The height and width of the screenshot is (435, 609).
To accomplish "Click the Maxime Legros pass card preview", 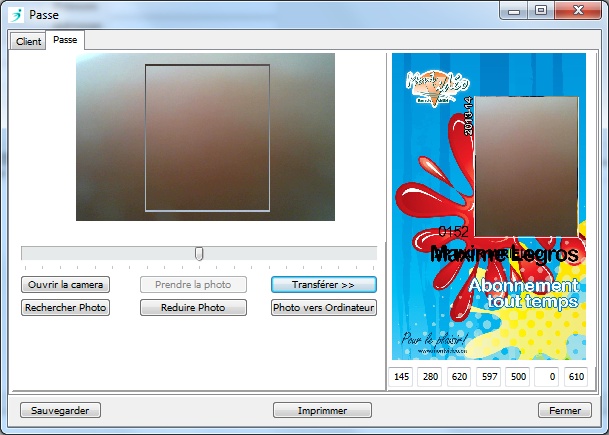I will click(x=487, y=206).
